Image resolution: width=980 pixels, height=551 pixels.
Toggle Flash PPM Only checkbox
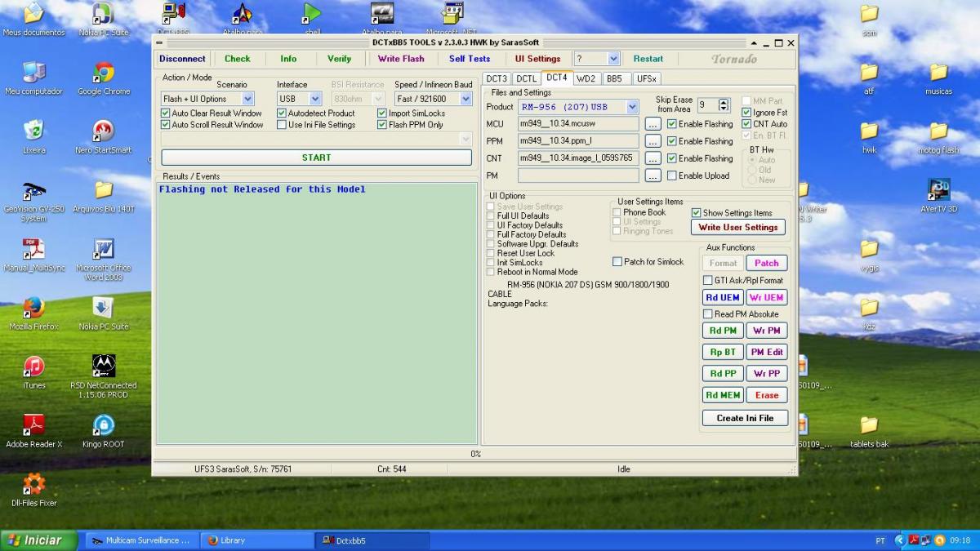[x=382, y=125]
